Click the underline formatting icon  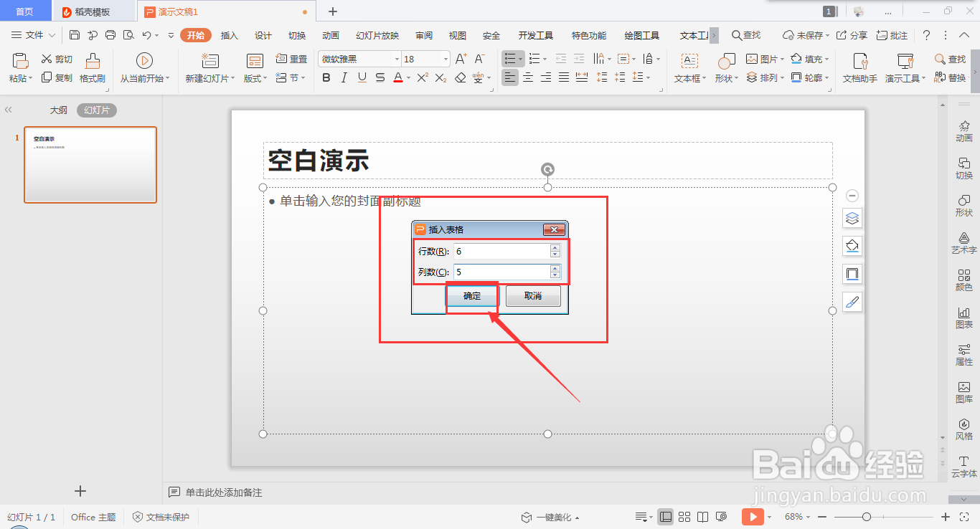(x=361, y=77)
